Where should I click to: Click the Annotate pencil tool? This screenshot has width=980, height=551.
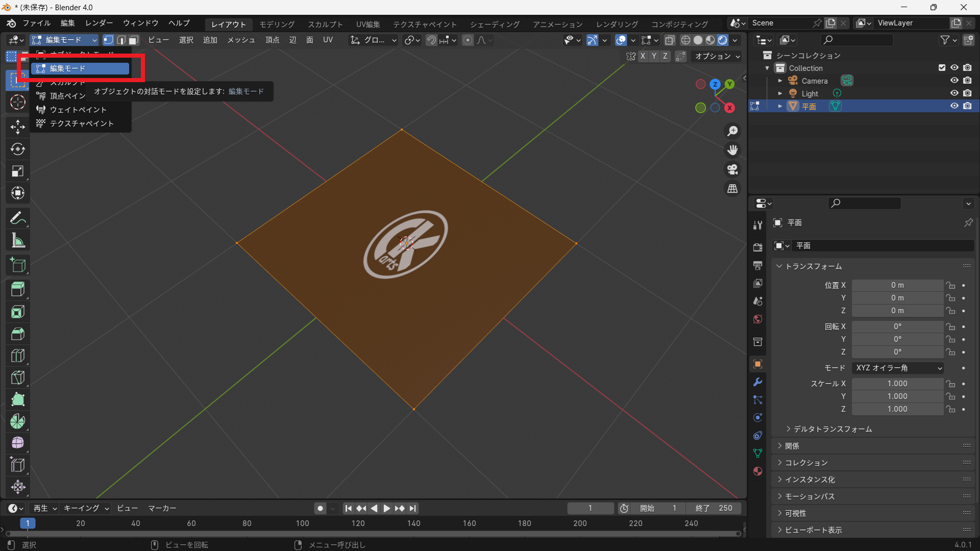click(x=18, y=218)
